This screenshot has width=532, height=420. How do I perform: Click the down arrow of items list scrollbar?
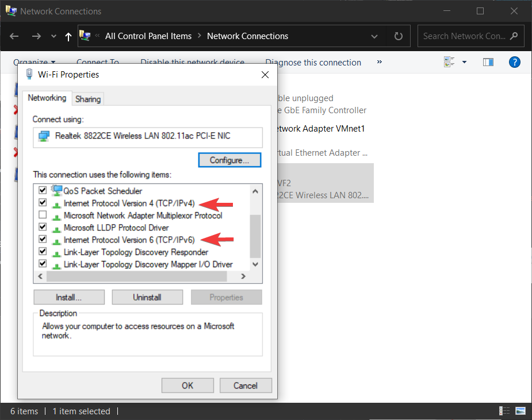click(x=255, y=264)
